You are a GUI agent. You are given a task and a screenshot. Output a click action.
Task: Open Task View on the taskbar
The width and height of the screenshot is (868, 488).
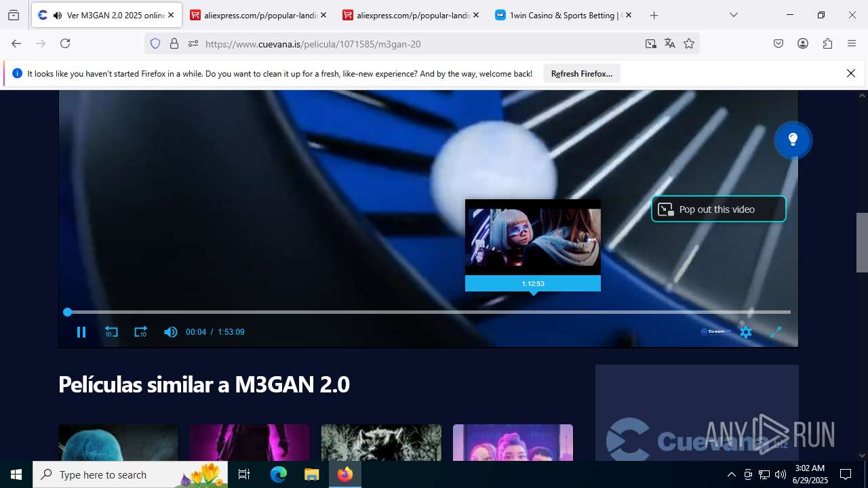(245, 474)
